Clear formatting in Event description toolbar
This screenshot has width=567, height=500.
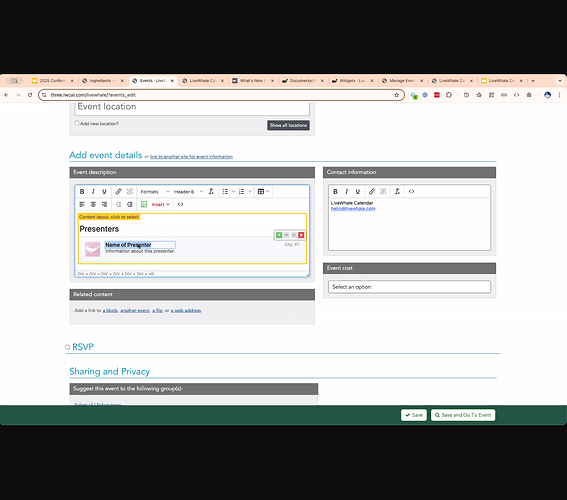(211, 192)
